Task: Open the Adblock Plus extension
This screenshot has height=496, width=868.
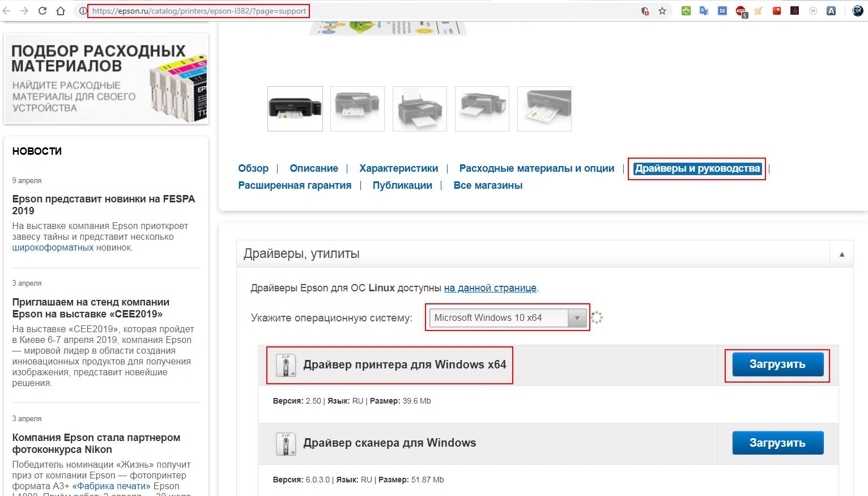Action: 741,11
